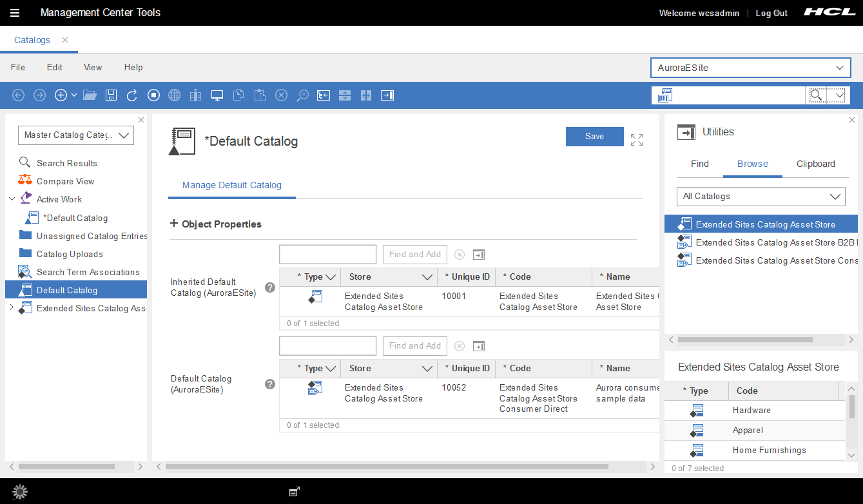The width and height of the screenshot is (863, 504).
Task: Click the monitor preview toolbar icon
Action: [217, 95]
